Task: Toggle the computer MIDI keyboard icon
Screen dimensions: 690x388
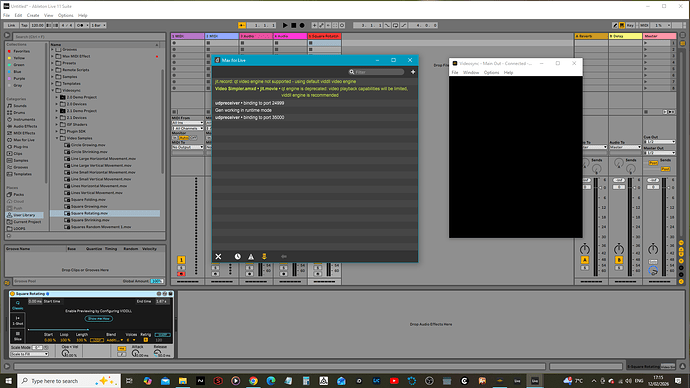Action: [x=622, y=26]
